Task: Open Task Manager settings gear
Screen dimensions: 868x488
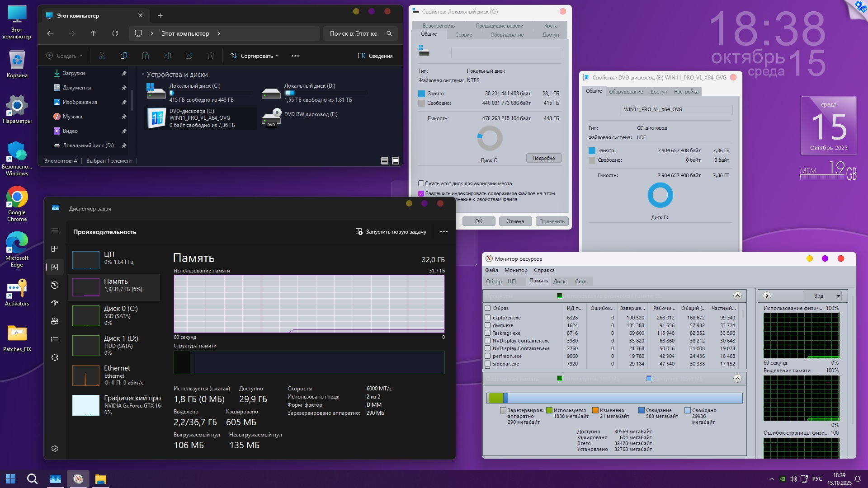Action: [55, 449]
